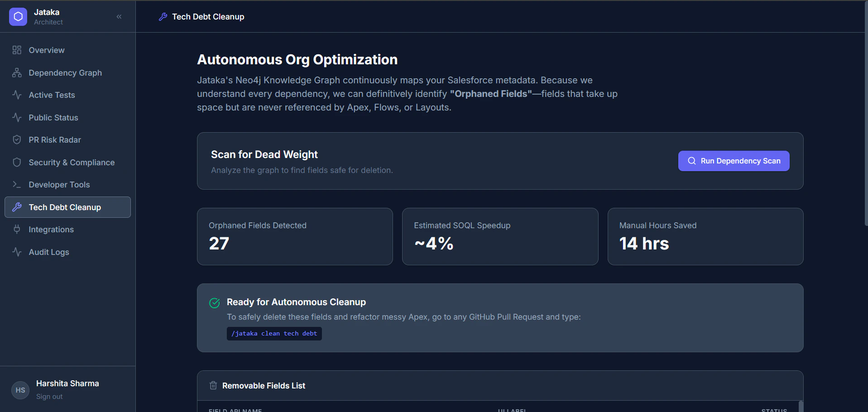
Task: Open Security & Compliance section
Action: click(68, 162)
